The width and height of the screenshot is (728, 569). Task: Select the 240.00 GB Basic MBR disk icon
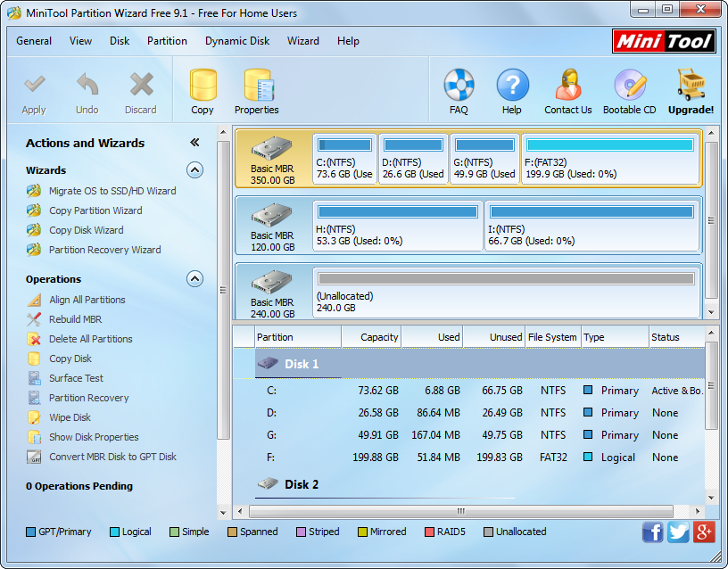[271, 282]
